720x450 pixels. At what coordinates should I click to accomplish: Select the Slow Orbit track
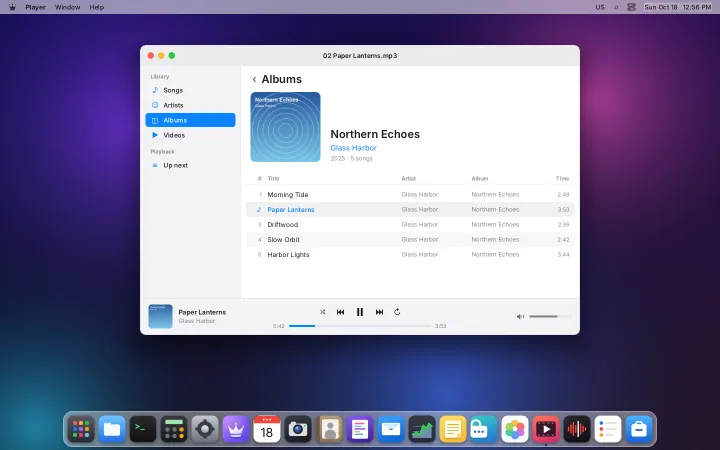(x=410, y=240)
